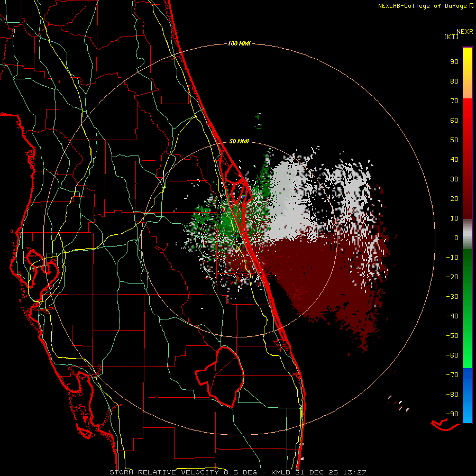Click the Storm Relative Velocity caption at bottom

(237, 472)
